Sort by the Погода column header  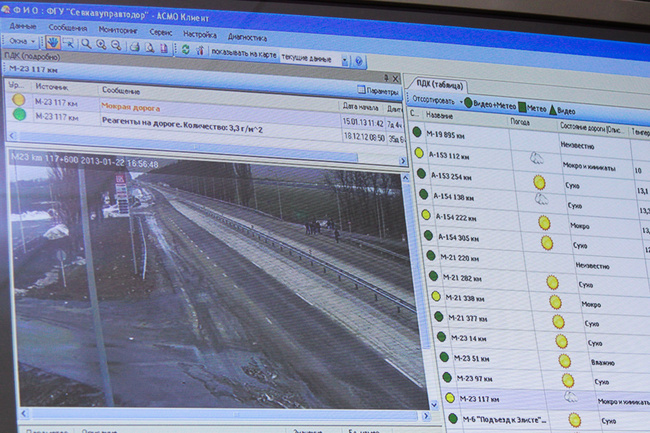click(520, 122)
